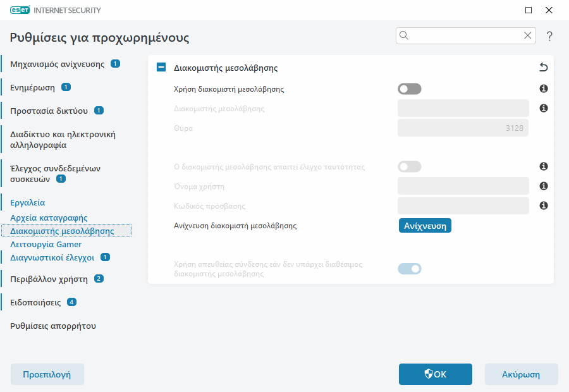Collapse the Διακομιστής μεσολάβησης section

tap(161, 67)
